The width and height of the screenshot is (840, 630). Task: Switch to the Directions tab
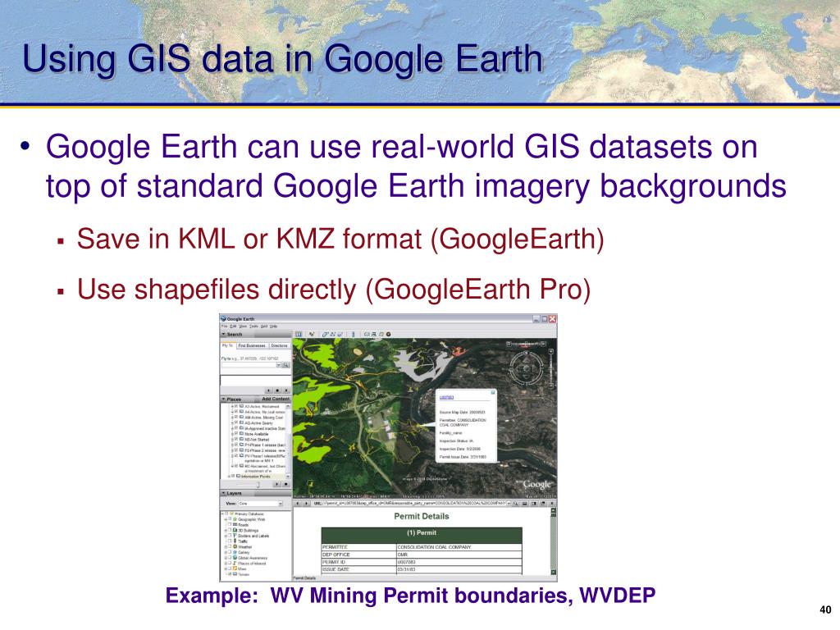pos(279,345)
